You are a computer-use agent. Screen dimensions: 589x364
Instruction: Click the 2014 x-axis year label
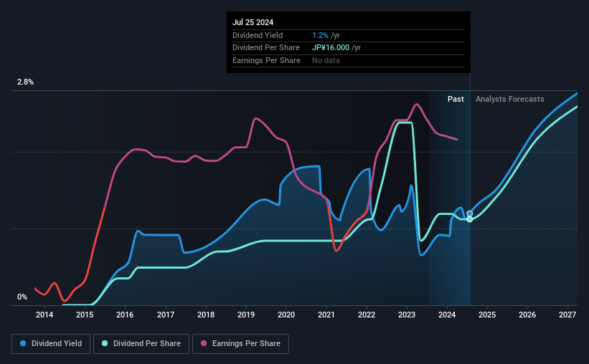click(x=44, y=315)
